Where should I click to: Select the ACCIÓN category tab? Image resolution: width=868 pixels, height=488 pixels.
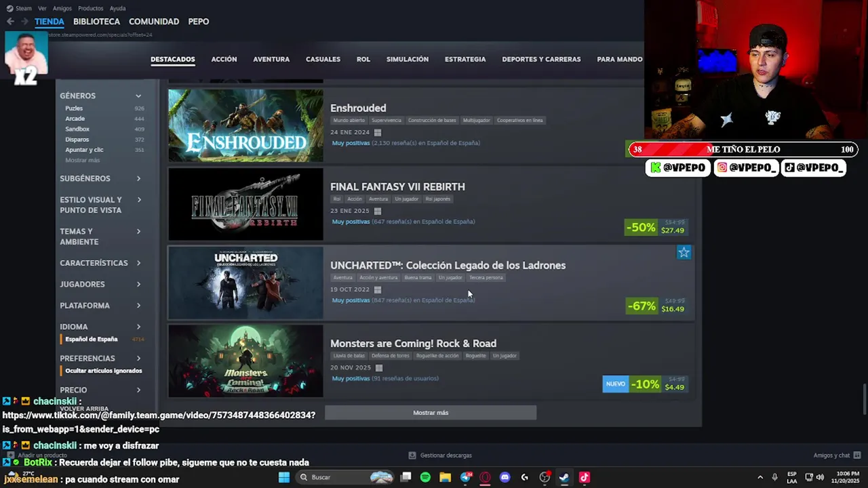click(x=224, y=60)
